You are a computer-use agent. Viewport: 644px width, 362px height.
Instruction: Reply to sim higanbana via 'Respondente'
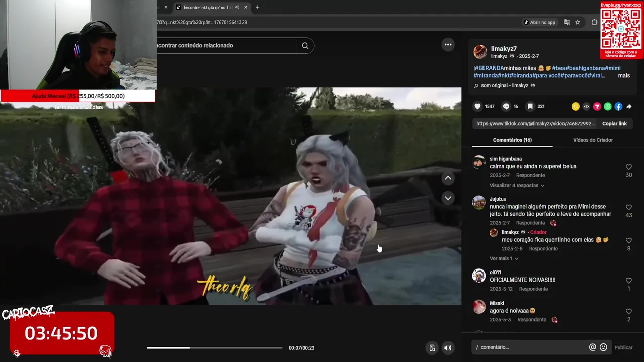click(x=530, y=175)
